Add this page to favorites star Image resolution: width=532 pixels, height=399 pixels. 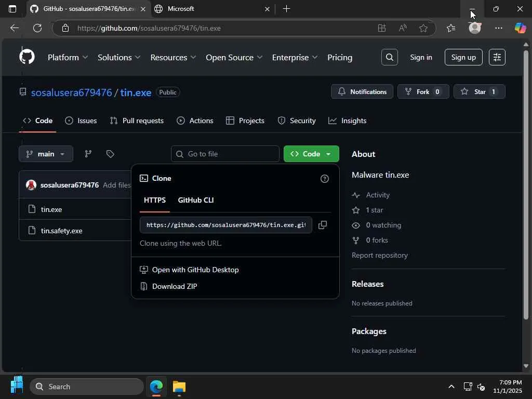coord(423,28)
